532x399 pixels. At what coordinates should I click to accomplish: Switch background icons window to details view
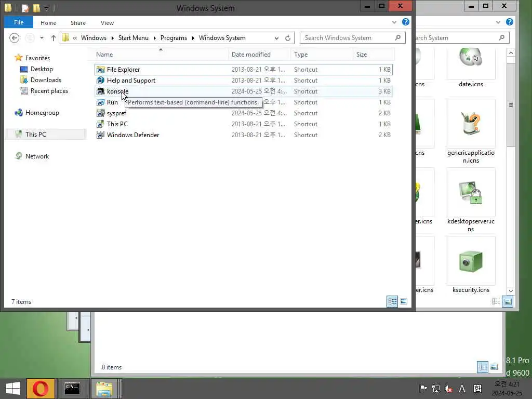tap(496, 301)
